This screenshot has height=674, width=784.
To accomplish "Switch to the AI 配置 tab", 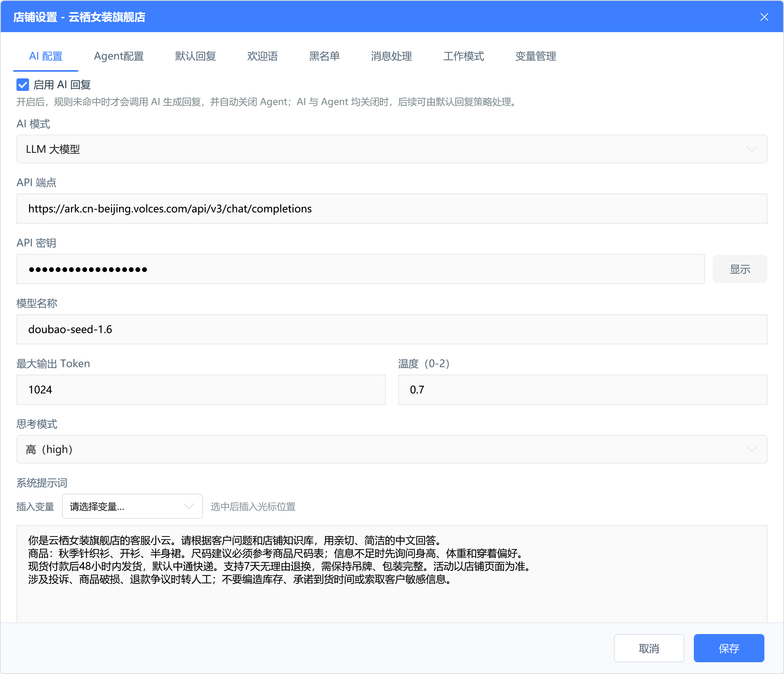I will 46,56.
